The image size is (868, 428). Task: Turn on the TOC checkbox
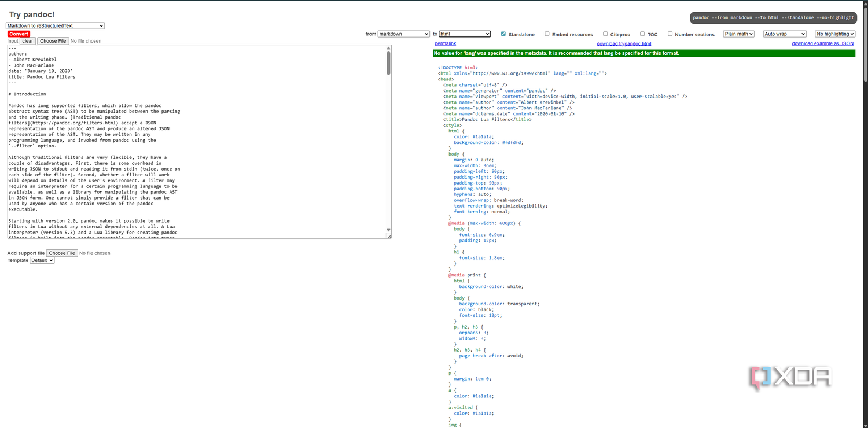642,34
